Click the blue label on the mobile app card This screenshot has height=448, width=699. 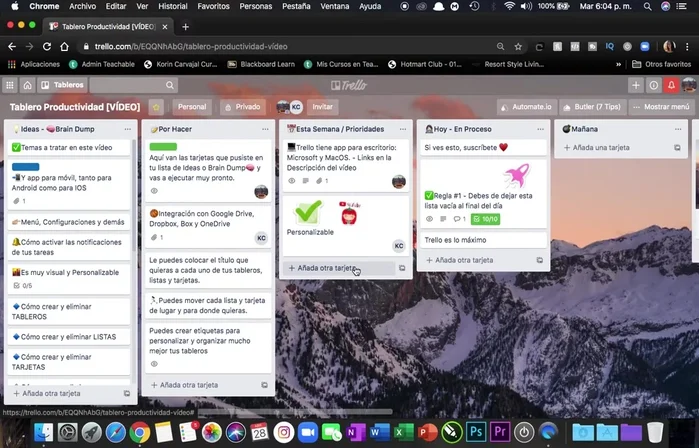[x=25, y=167]
